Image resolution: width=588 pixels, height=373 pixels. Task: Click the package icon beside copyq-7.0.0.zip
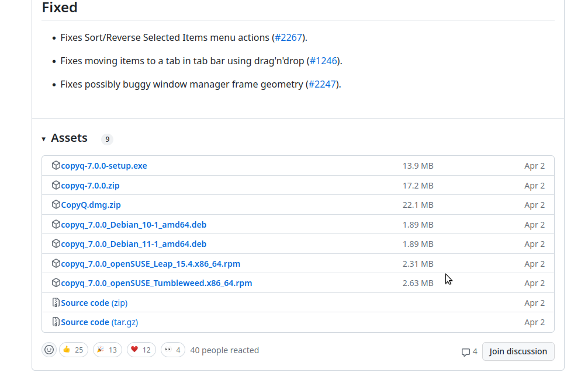56,186
